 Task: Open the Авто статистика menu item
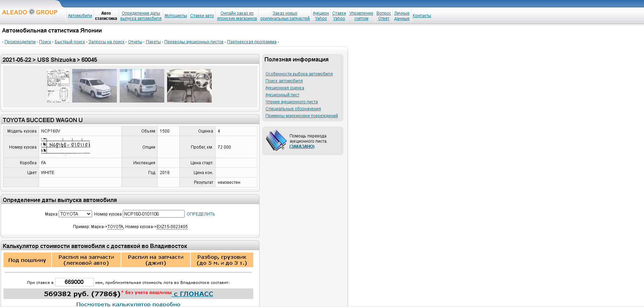coord(106,16)
